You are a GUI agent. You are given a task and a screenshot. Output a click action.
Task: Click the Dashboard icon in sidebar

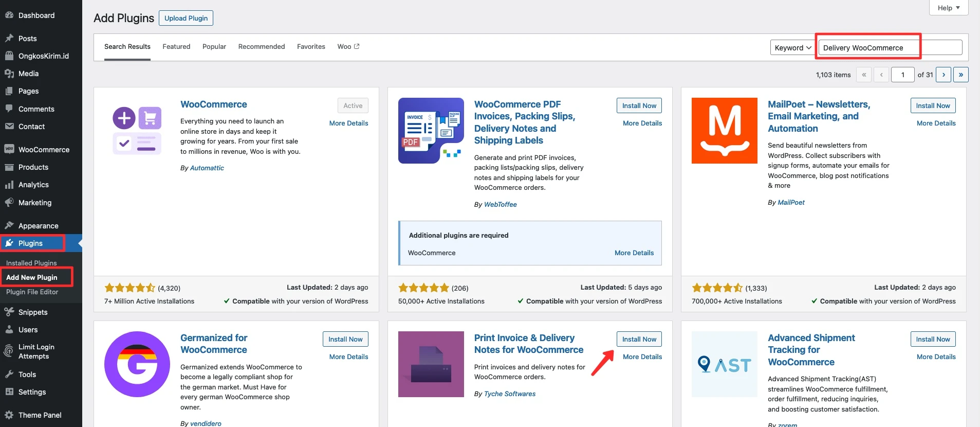pos(9,15)
